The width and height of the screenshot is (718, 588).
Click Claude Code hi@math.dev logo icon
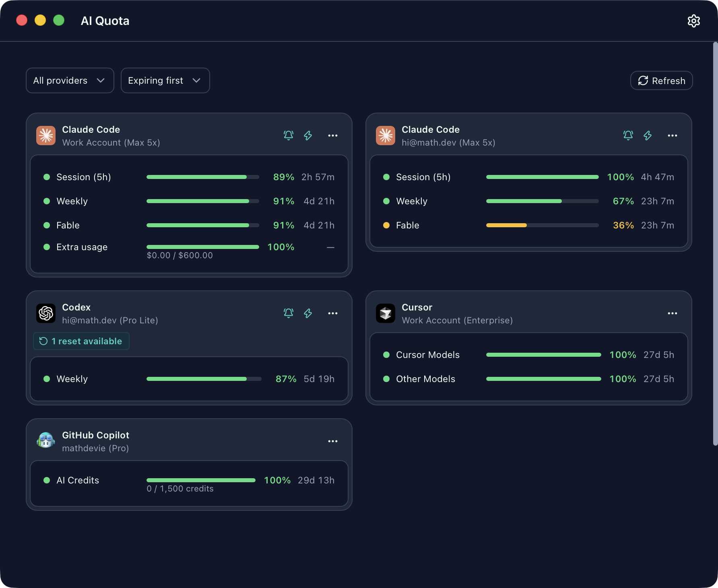click(386, 136)
